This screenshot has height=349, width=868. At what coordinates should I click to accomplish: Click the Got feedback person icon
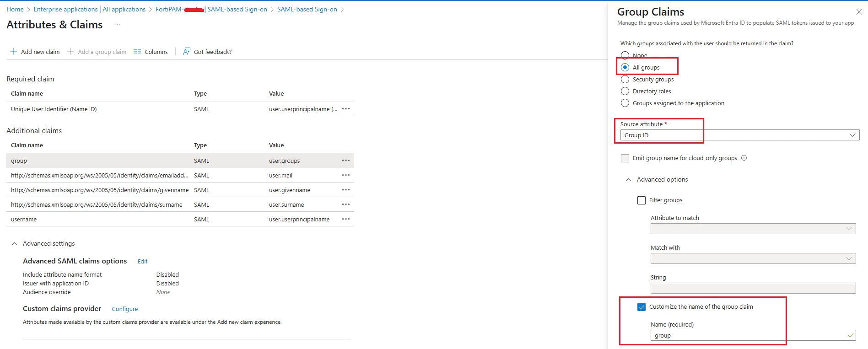coord(187,51)
